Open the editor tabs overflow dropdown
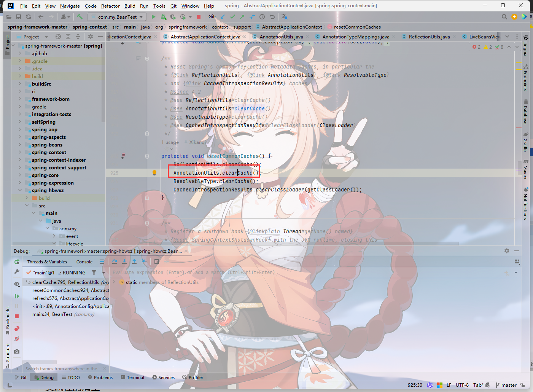The image size is (533, 392). click(x=507, y=37)
